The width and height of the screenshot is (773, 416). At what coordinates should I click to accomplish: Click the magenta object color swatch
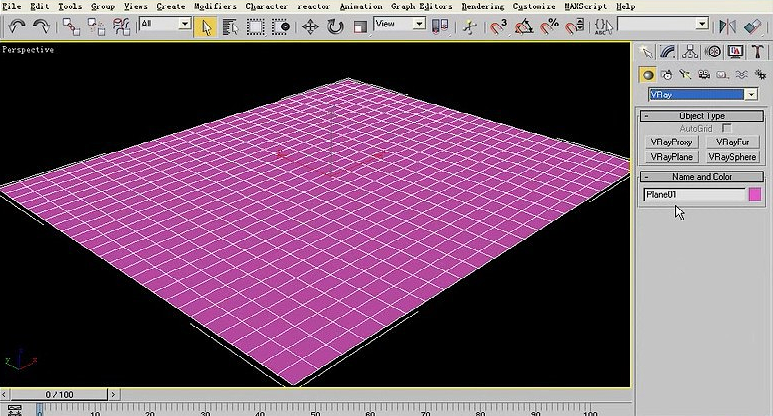tap(755, 194)
